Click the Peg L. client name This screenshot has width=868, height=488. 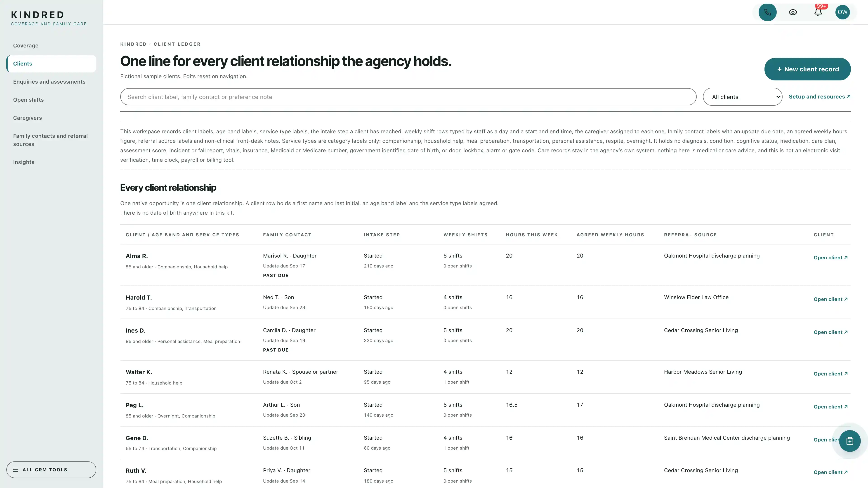(x=134, y=405)
